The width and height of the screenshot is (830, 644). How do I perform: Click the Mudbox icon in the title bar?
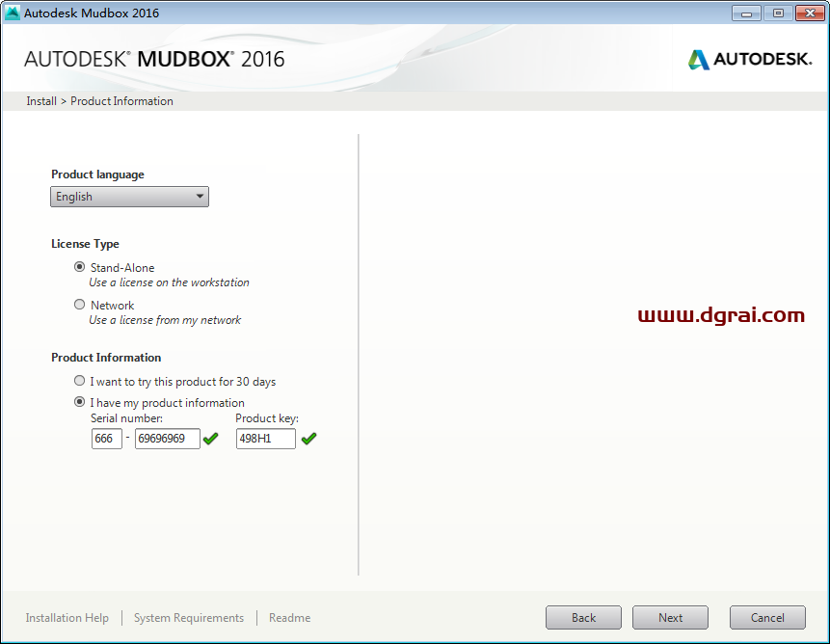[11, 13]
